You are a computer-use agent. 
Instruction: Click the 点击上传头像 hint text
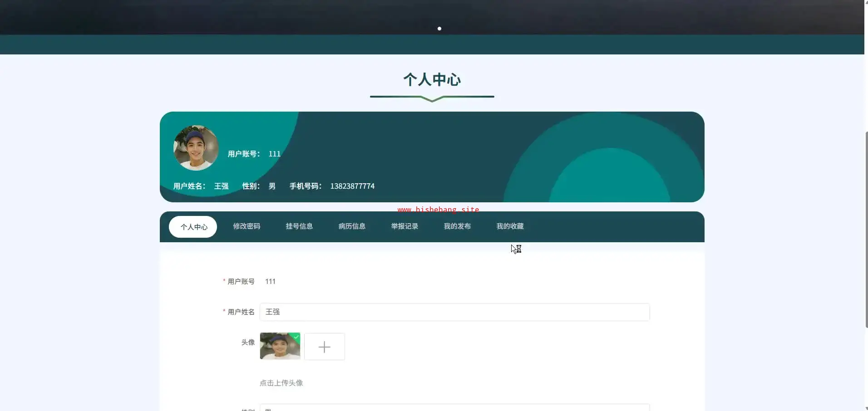click(x=281, y=383)
